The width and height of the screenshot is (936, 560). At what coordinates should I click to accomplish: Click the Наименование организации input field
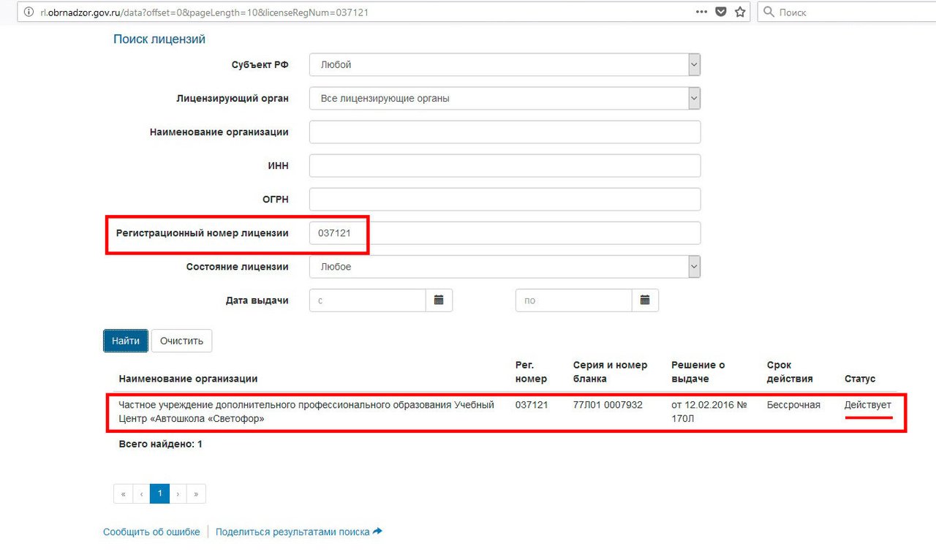click(505, 132)
